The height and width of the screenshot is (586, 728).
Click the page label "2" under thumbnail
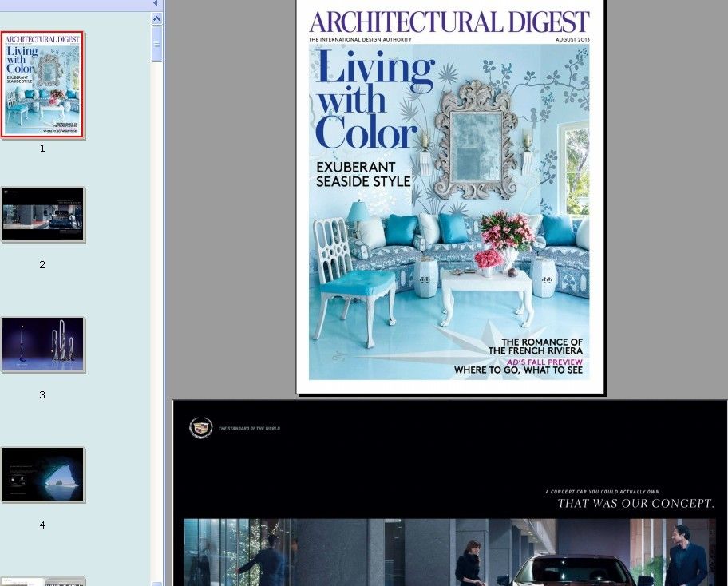(42, 265)
